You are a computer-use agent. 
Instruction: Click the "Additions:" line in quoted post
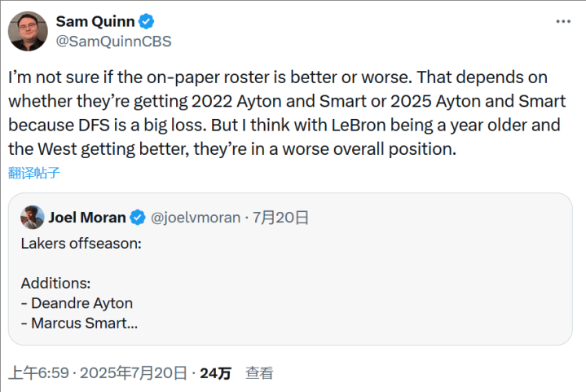(x=55, y=283)
